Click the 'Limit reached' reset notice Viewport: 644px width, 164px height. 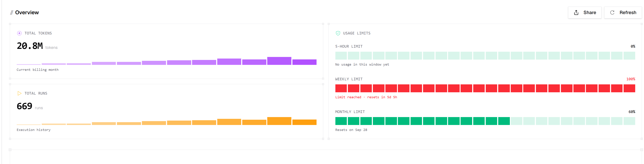[366, 97]
